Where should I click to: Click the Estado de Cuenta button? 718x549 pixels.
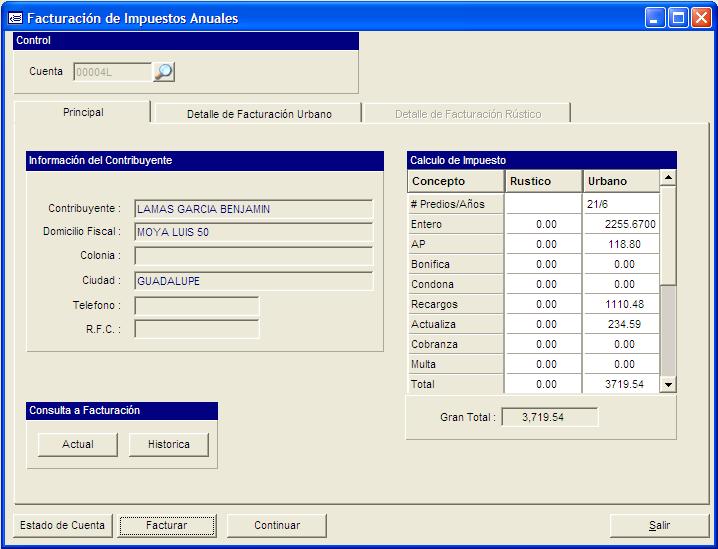(x=62, y=525)
